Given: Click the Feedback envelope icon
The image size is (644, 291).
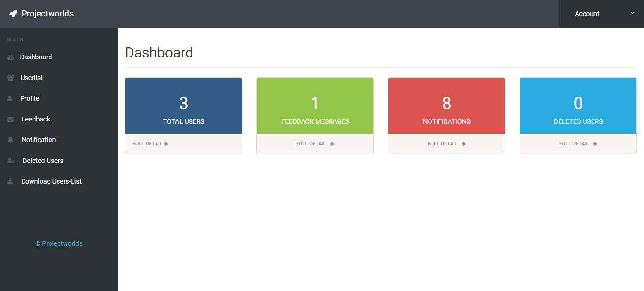Looking at the screenshot, I should [x=10, y=120].
